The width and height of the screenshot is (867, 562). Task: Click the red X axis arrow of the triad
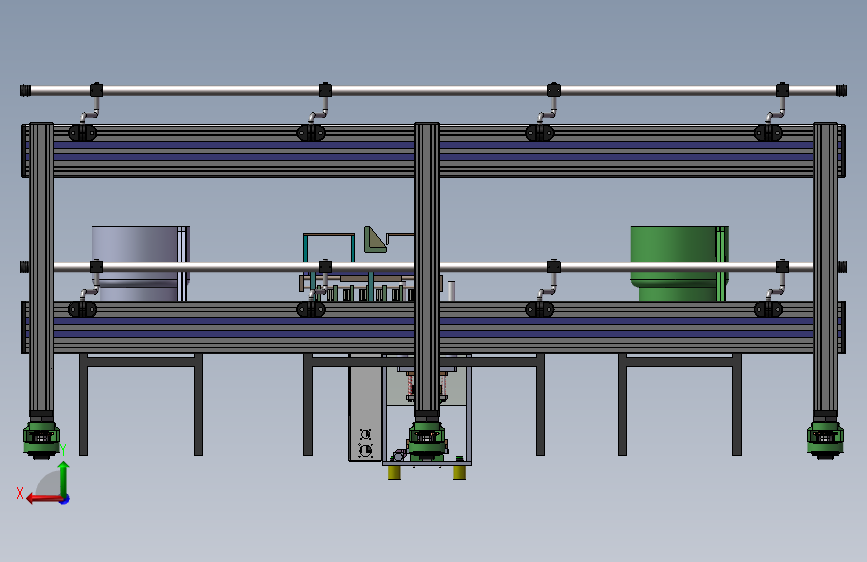coord(44,499)
